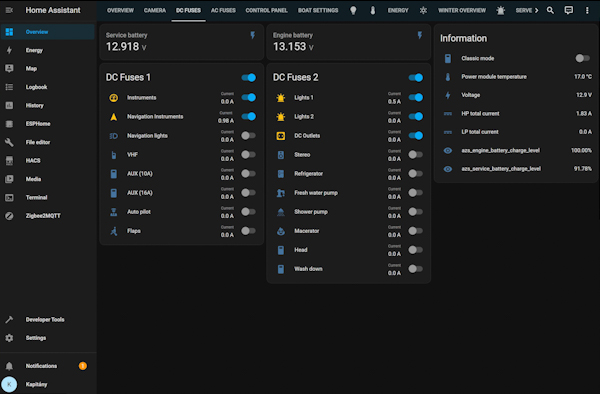Screen dimensions: 600x394
Task: Click the orange notification count badge
Action: (83, 366)
